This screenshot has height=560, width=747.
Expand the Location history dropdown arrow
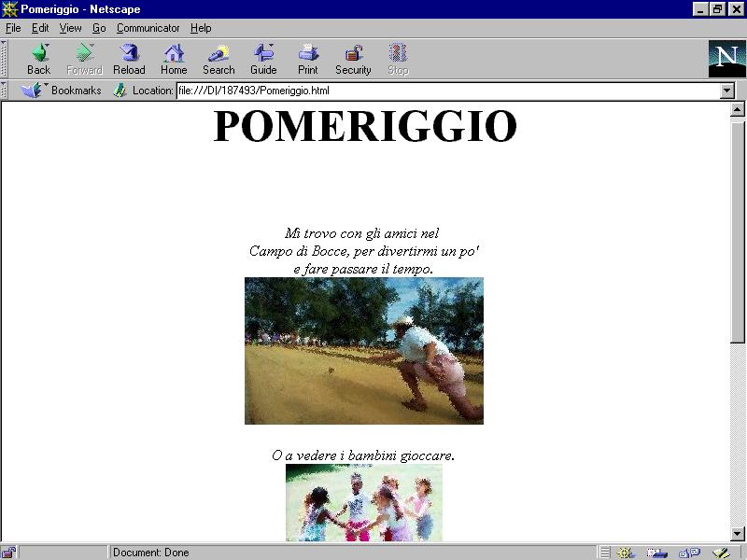[x=727, y=91]
